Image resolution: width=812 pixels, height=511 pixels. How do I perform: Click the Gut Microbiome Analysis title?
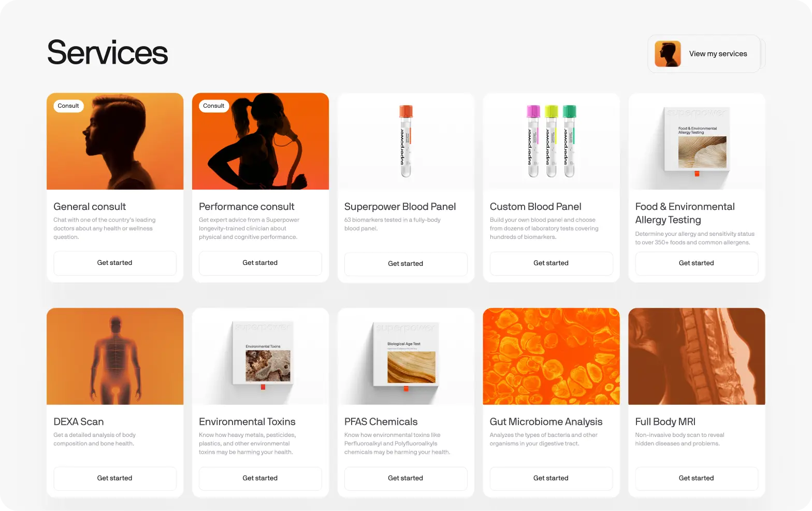pos(546,422)
